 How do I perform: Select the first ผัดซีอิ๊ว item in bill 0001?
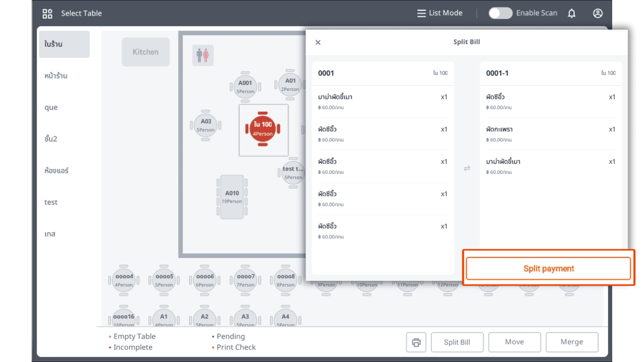(x=383, y=134)
